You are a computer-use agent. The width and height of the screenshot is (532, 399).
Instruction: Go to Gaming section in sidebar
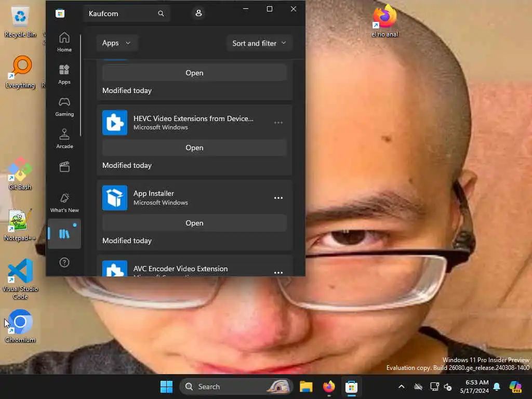[x=64, y=107]
